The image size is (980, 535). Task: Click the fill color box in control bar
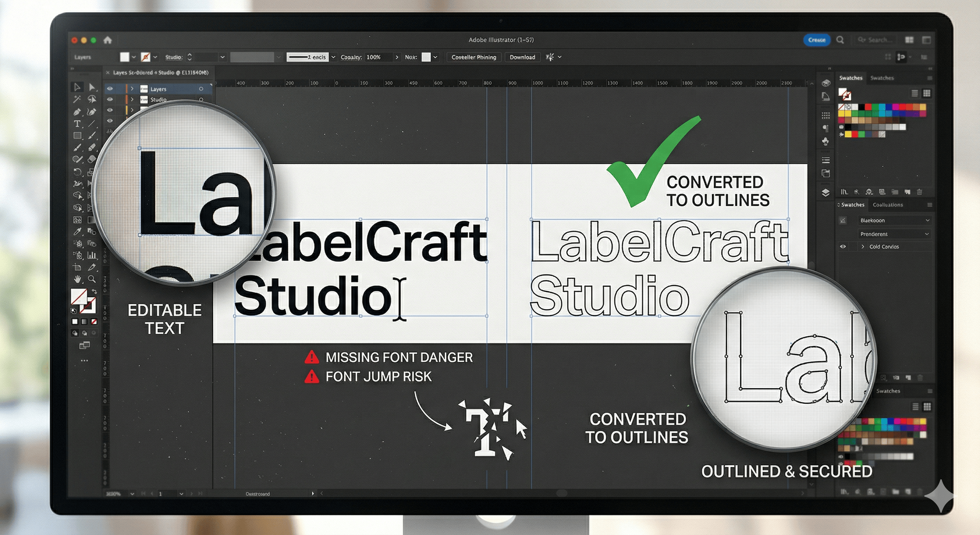click(124, 57)
